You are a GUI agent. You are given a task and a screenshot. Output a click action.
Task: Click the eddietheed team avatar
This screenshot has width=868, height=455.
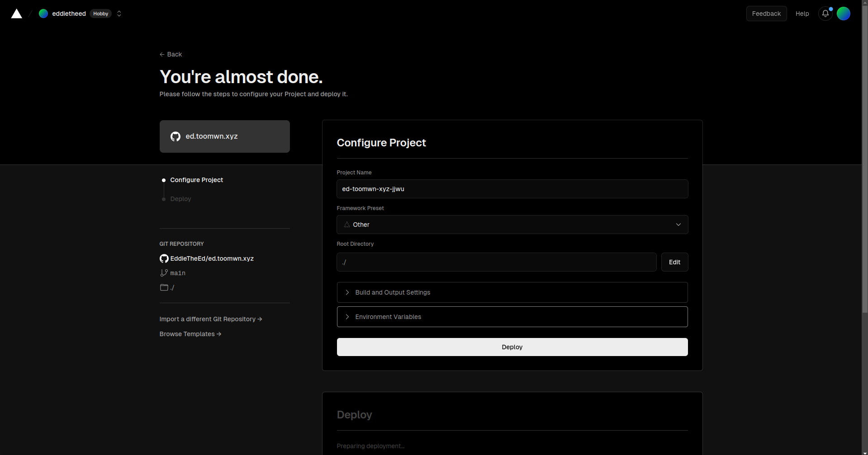43,14
